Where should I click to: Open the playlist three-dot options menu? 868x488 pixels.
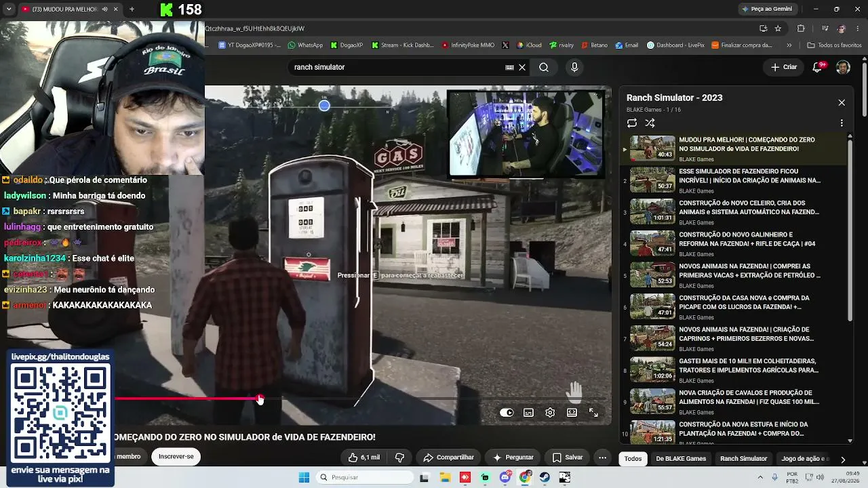click(842, 123)
